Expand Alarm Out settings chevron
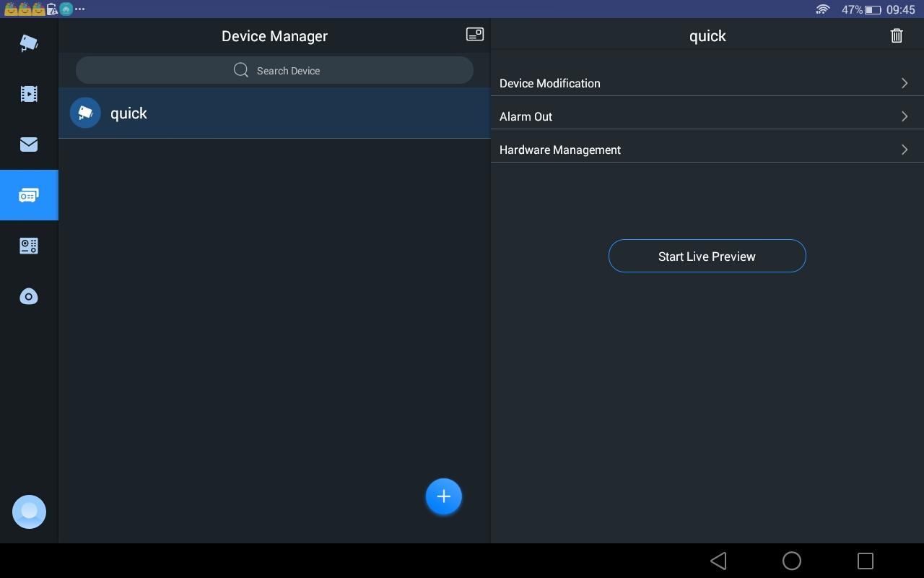This screenshot has height=578, width=924. coord(905,116)
